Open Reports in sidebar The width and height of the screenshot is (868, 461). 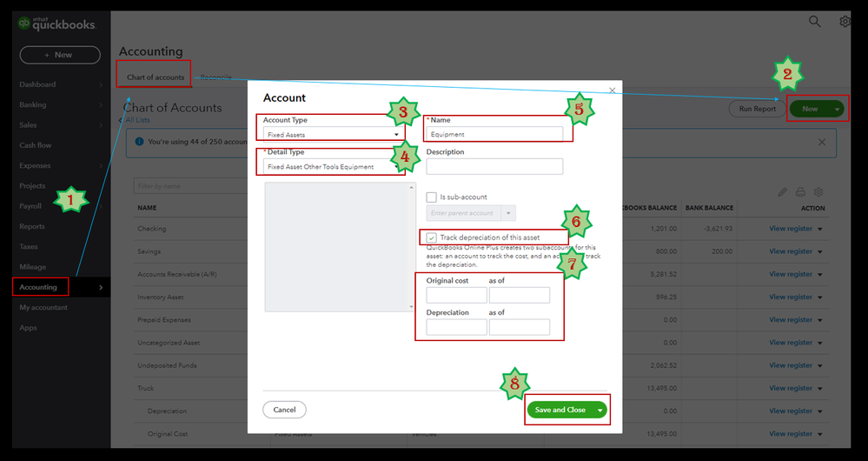(x=31, y=226)
